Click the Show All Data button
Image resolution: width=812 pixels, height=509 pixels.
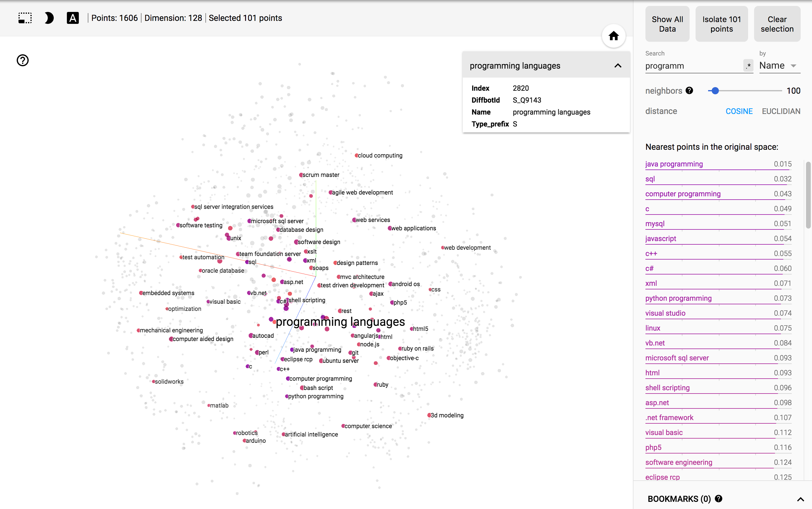tap(667, 24)
